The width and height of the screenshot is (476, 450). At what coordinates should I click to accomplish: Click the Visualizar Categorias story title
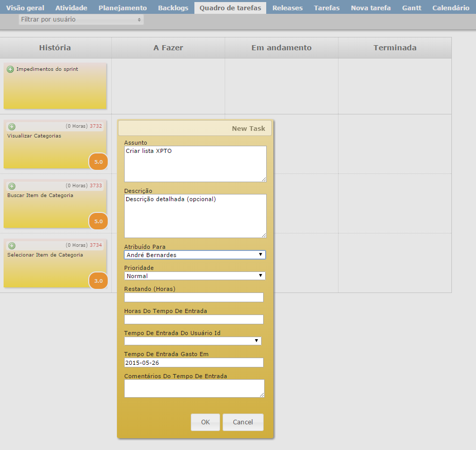pyautogui.click(x=34, y=136)
